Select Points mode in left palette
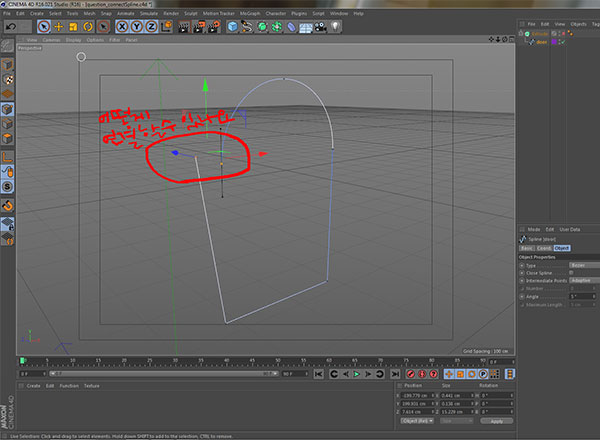Viewport: 600px width, 440px height. click(x=8, y=109)
